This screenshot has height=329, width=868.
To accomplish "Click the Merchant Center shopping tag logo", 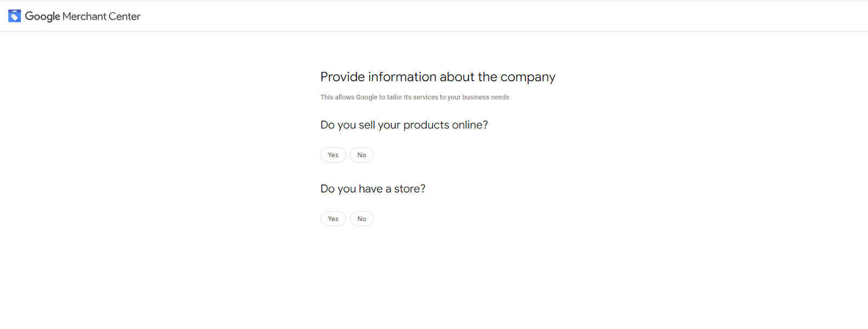I will (x=15, y=16).
